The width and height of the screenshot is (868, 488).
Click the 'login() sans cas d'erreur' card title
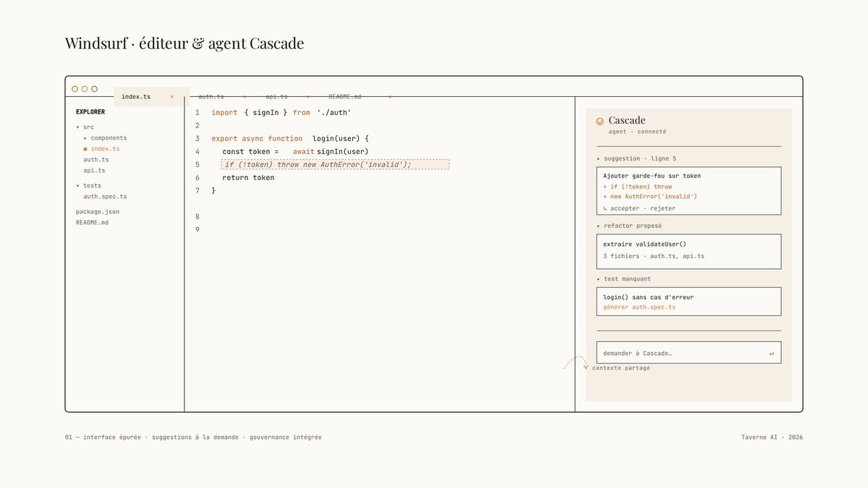pyautogui.click(x=649, y=297)
